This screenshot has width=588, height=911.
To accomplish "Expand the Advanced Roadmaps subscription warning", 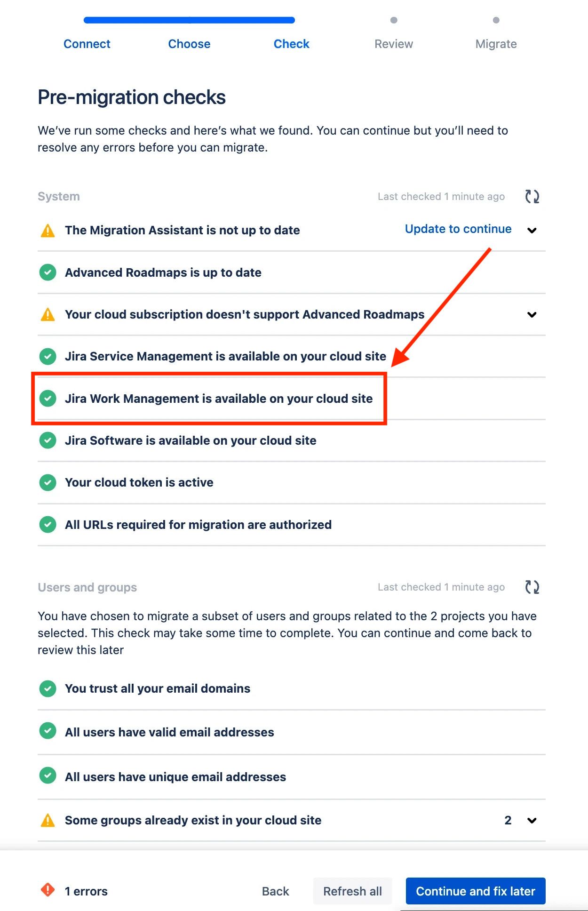I will [x=532, y=314].
